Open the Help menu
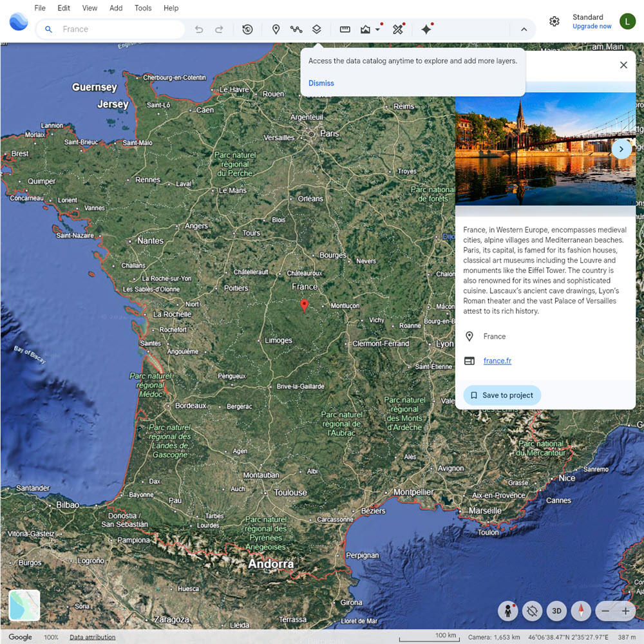 point(171,8)
